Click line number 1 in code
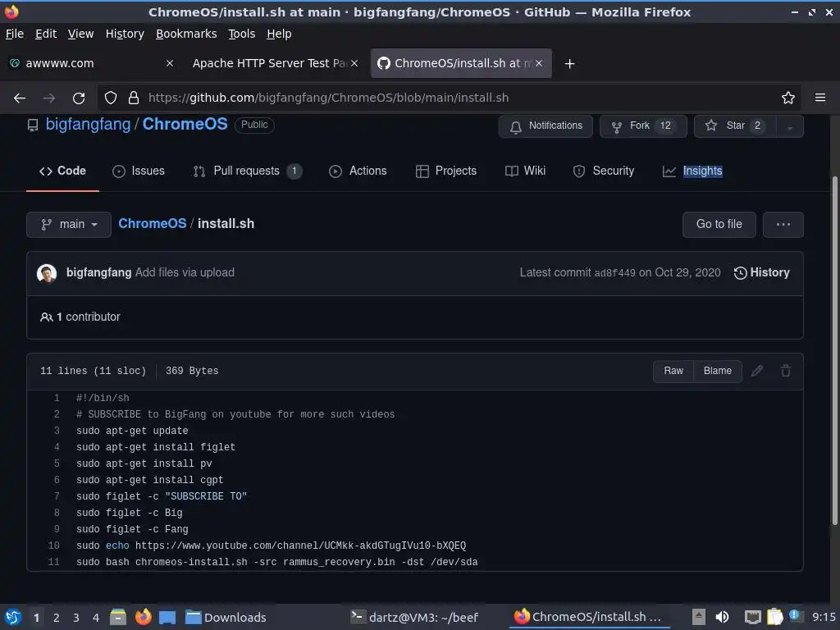Screen dimensions: 840x630 [57, 398]
